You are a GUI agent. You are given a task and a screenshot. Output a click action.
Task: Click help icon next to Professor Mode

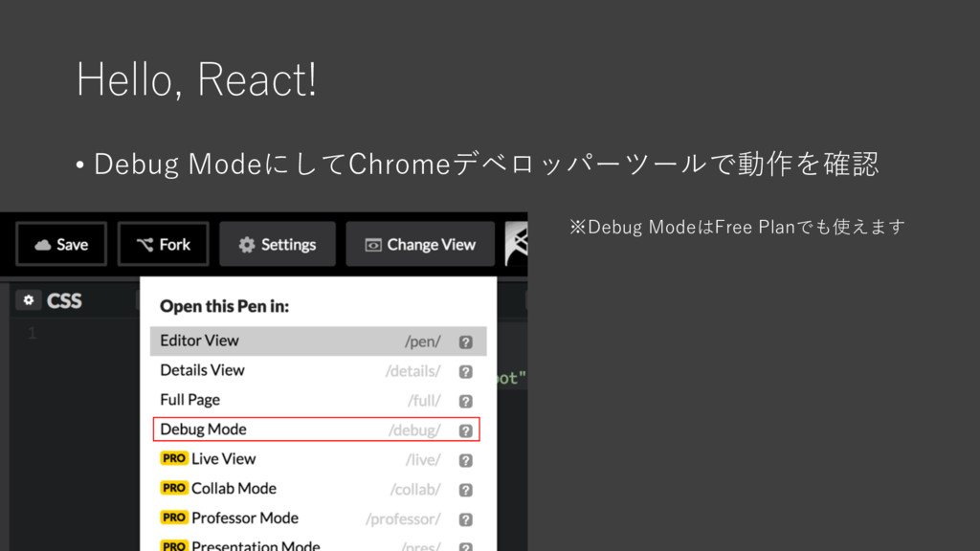466,519
